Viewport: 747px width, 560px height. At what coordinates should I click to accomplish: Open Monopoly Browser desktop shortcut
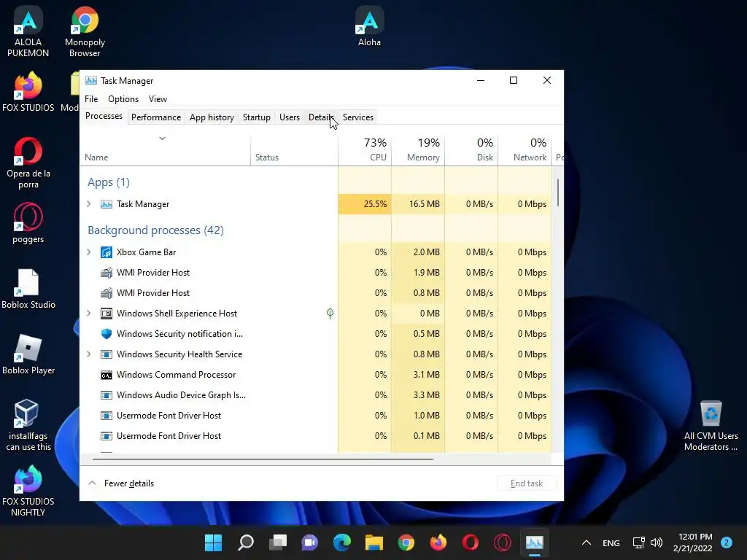85,31
